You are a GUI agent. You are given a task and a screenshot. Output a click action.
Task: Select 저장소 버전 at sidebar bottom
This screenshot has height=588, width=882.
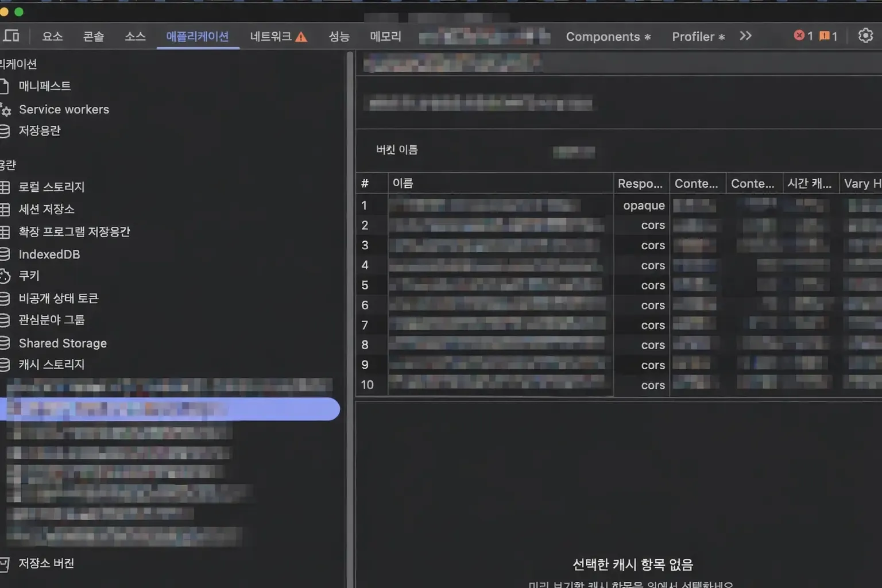[47, 563]
